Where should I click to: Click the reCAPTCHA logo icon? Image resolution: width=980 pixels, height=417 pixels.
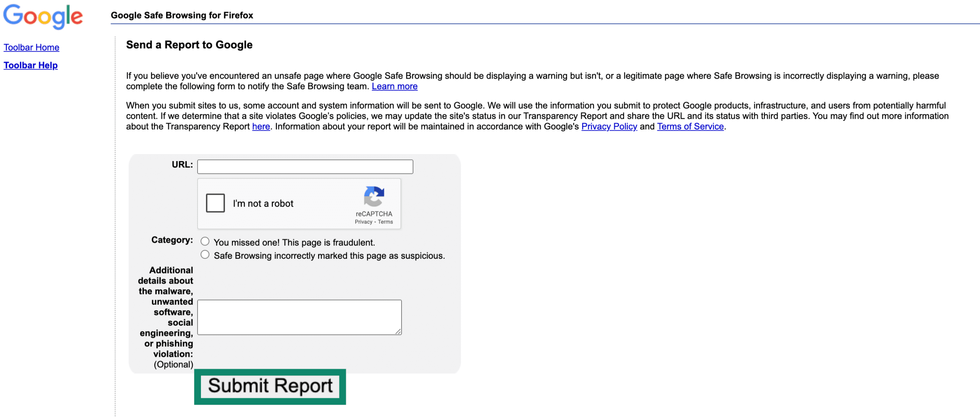point(374,196)
